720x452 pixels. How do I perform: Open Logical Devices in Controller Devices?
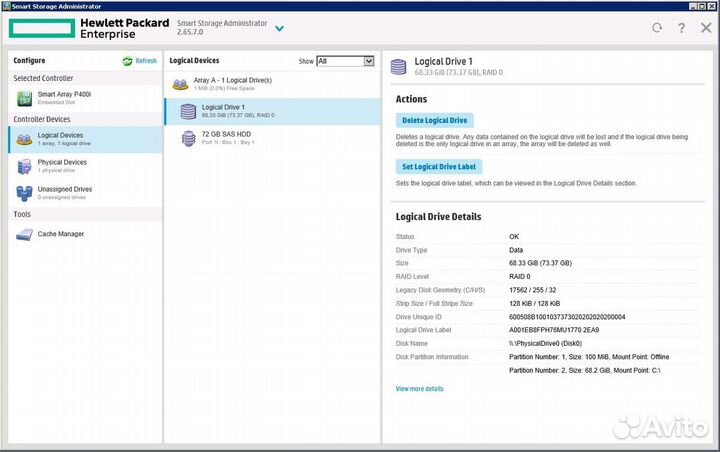coord(85,139)
